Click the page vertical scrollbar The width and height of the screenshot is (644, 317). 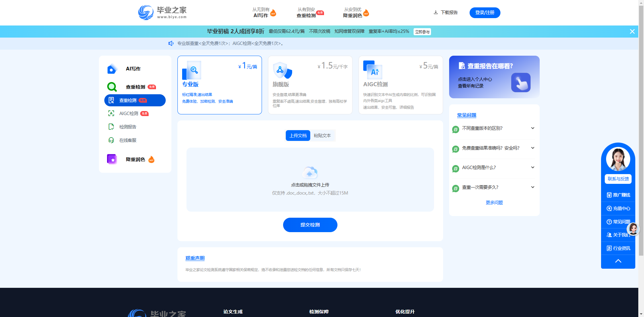641,131
